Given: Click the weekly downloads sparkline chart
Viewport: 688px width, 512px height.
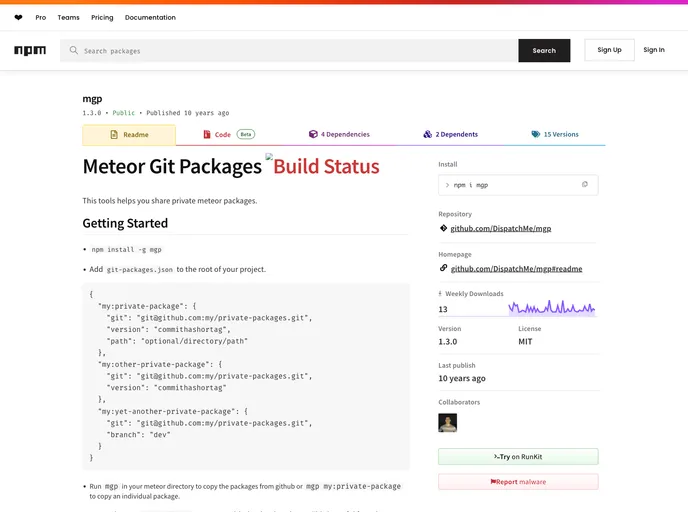Looking at the screenshot, I should point(551,308).
